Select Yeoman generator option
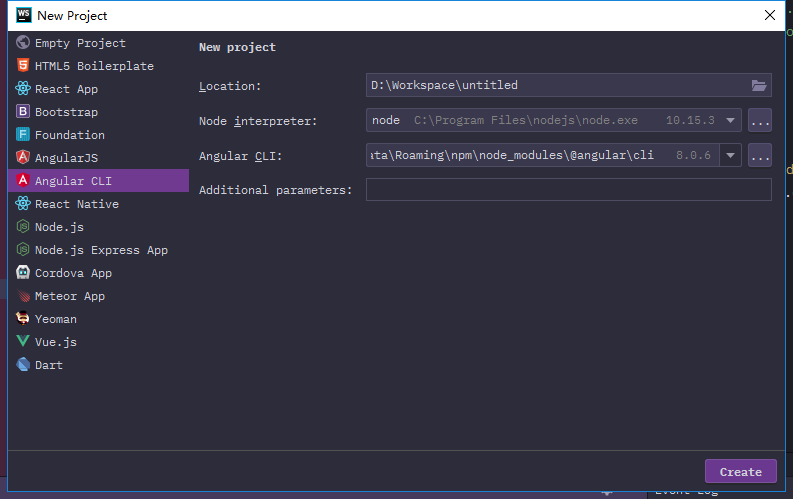The width and height of the screenshot is (793, 499). [x=99, y=319]
